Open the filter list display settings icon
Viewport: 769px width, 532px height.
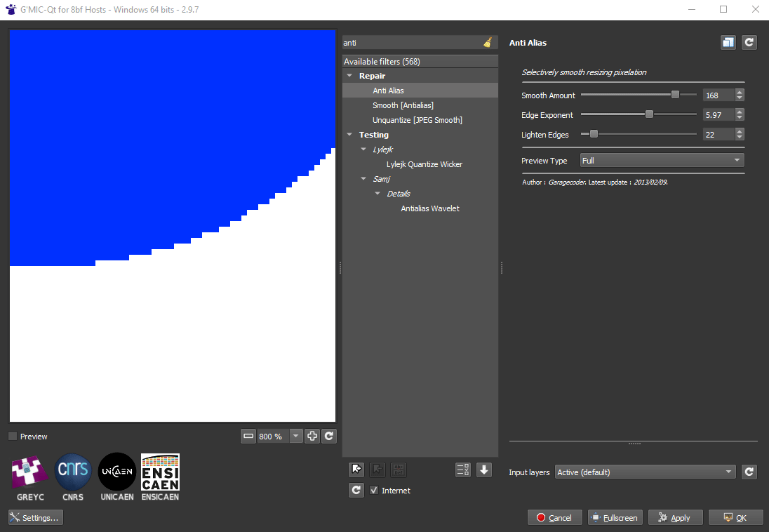click(x=462, y=470)
